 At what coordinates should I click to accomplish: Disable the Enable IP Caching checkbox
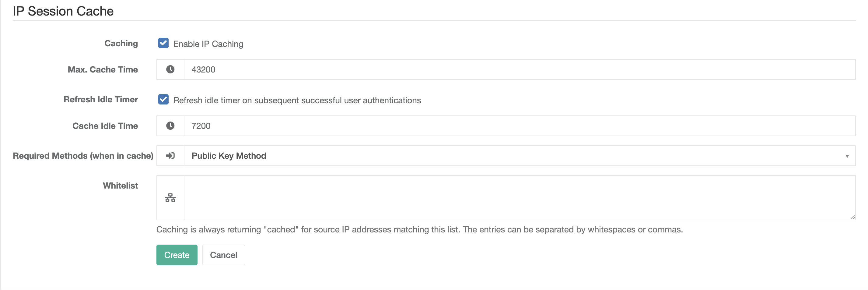point(163,43)
